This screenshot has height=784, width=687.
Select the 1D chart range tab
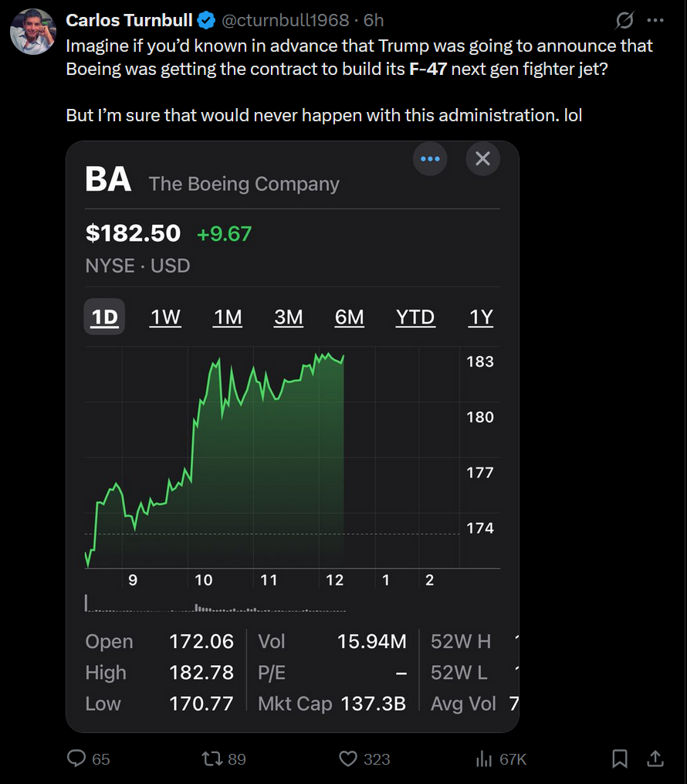[x=104, y=317]
